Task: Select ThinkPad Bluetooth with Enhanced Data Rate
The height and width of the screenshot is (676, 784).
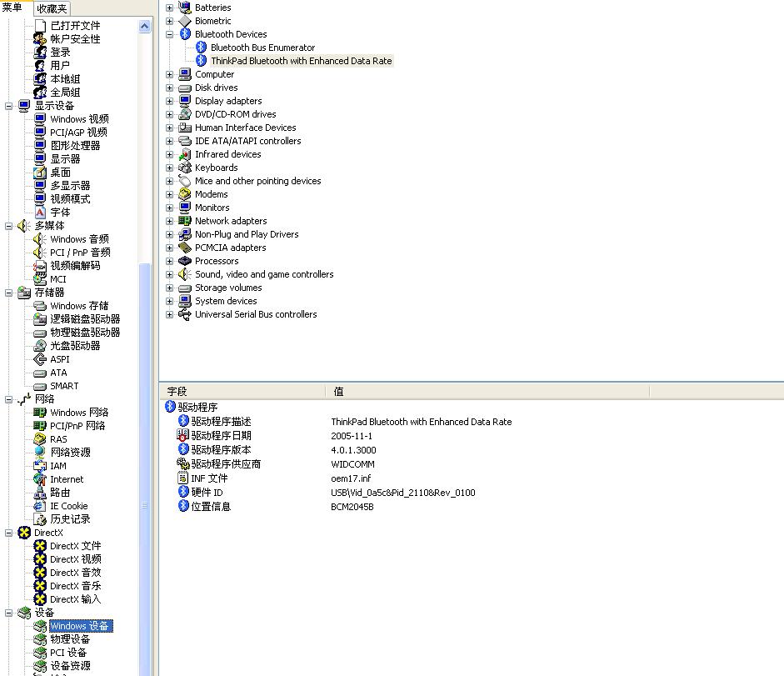Action: point(301,61)
